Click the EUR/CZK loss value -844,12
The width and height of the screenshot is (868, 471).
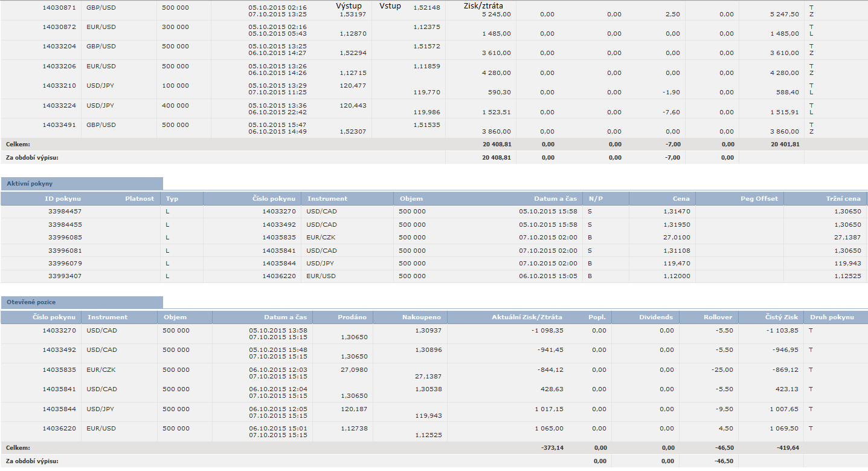click(550, 369)
